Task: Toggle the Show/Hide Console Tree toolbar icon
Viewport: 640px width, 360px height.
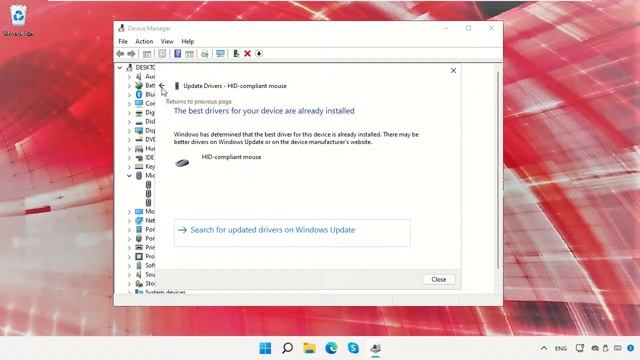Action: point(147,53)
